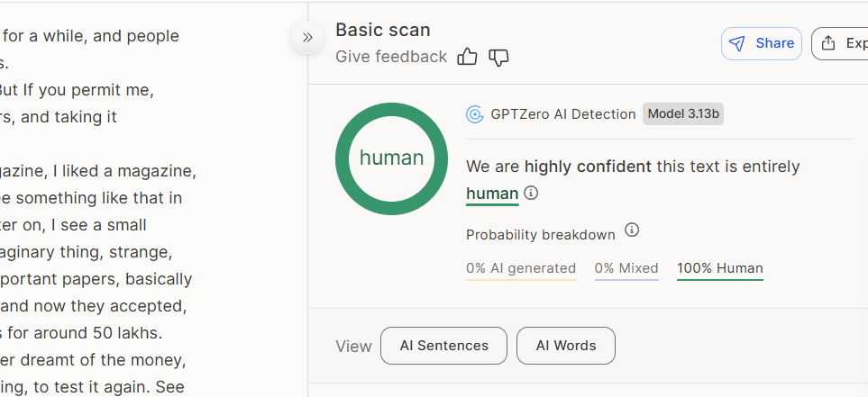Click the Model 3.13b badge
This screenshot has width=868, height=397.
tap(682, 113)
